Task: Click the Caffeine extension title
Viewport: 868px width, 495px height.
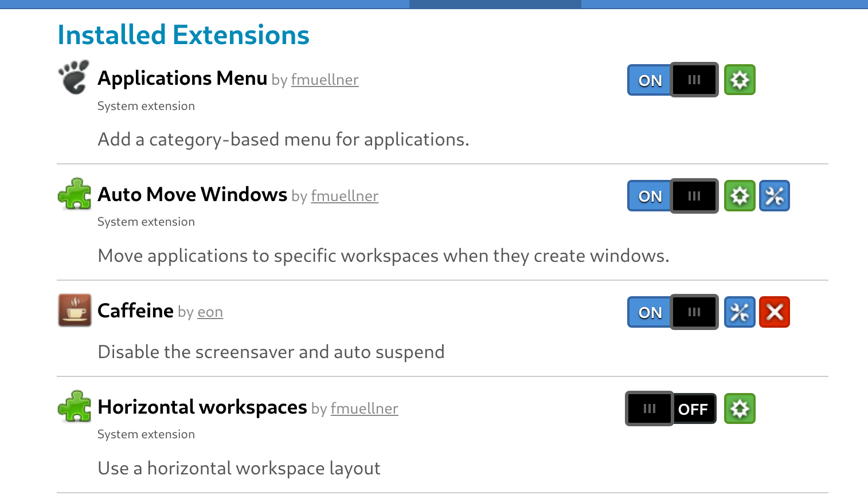Action: tap(135, 311)
